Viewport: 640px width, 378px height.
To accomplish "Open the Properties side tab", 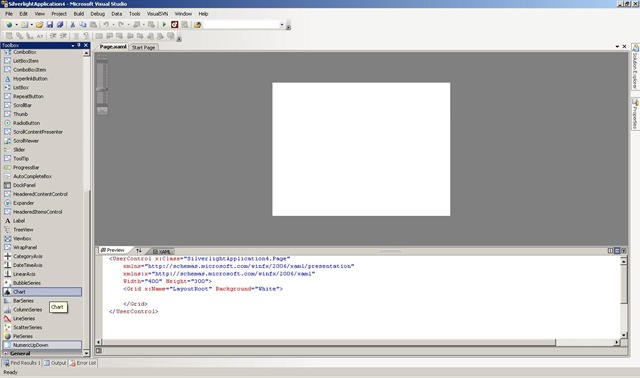I will point(635,113).
